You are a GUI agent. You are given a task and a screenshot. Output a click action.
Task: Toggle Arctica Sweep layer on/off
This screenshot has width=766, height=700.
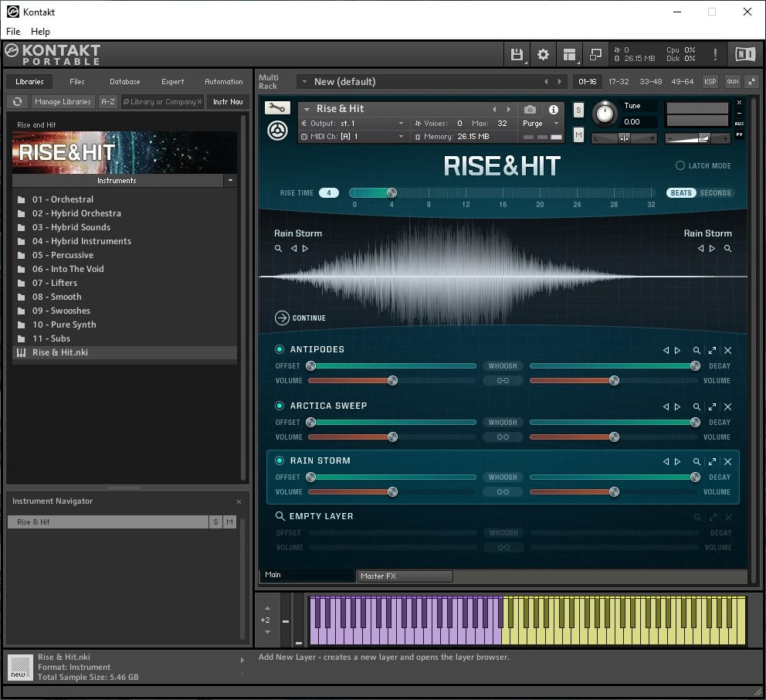click(280, 406)
